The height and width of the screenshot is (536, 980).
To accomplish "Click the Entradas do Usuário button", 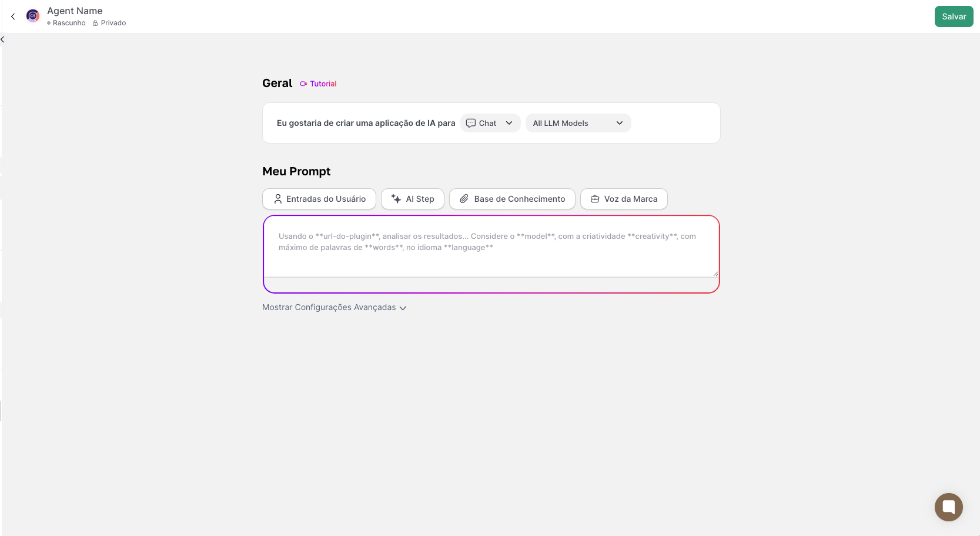I will pyautogui.click(x=319, y=199).
